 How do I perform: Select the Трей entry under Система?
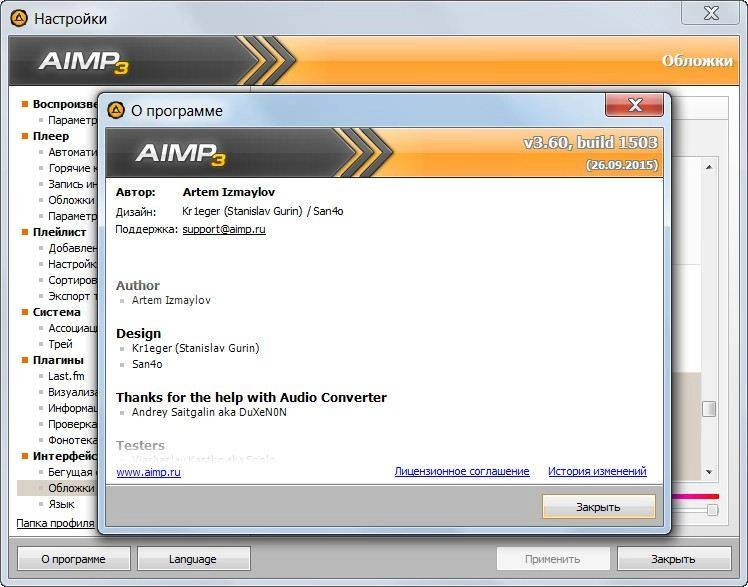(x=60, y=344)
